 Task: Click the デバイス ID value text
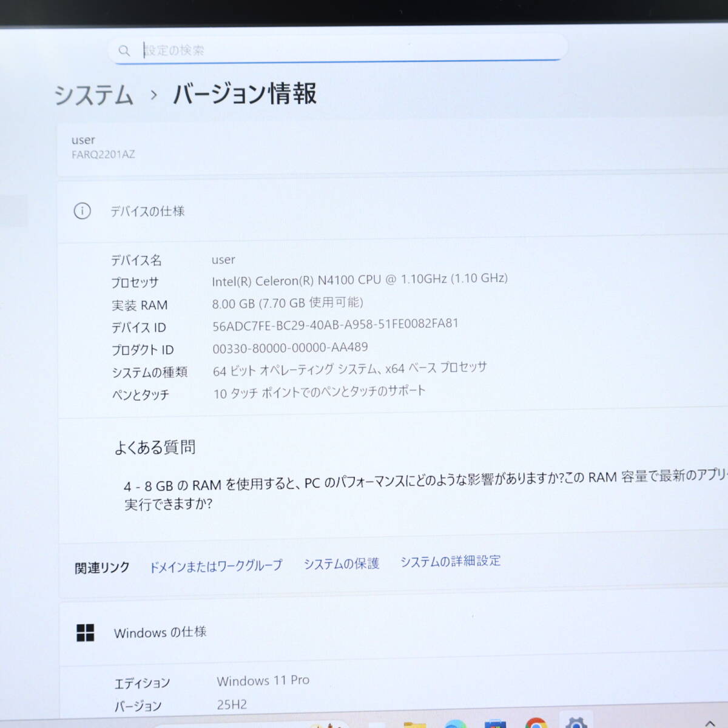tap(335, 325)
